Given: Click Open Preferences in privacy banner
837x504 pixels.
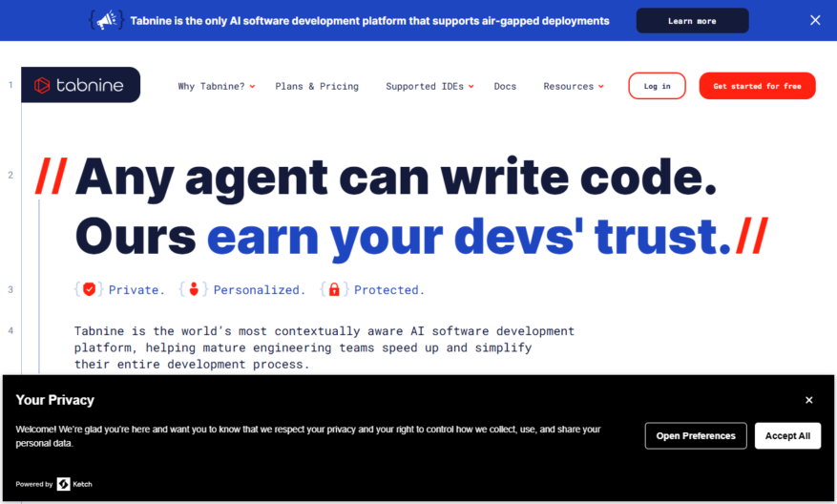Looking at the screenshot, I should (696, 435).
